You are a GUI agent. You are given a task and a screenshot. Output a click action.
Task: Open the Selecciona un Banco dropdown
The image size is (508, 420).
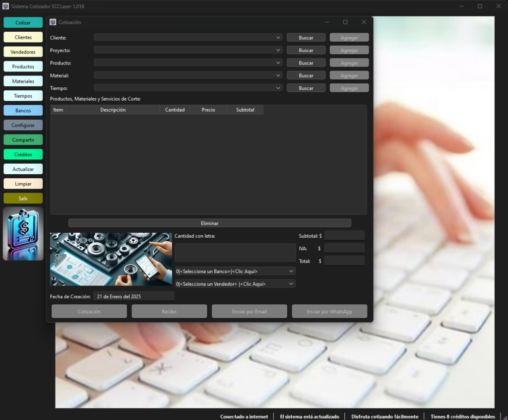tap(235, 271)
